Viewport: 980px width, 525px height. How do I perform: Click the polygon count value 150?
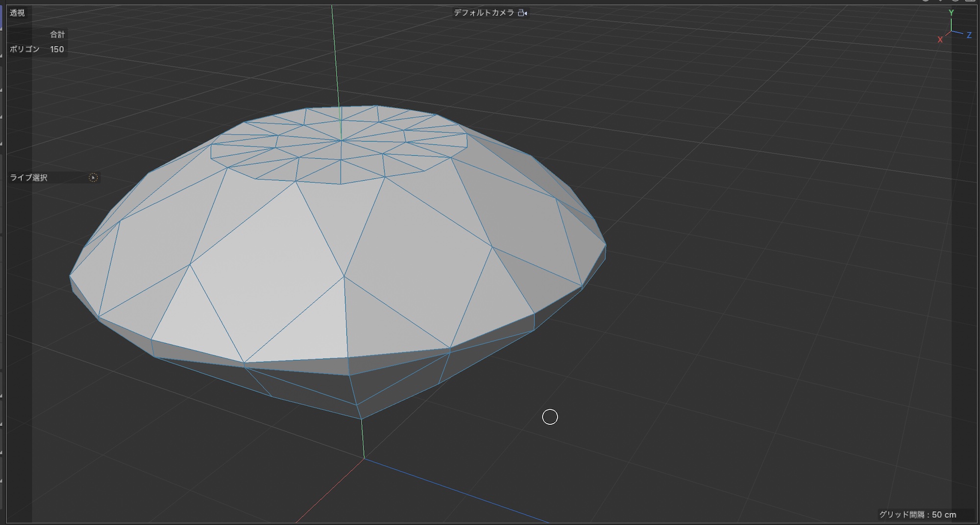(x=57, y=49)
